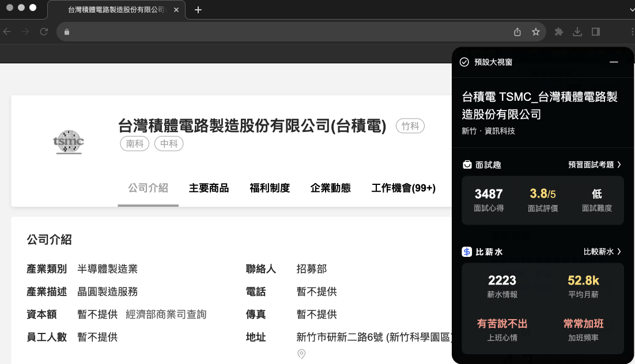Viewport: 635px width, 364px height.
Task: Open the 經濟部商業司查詢 link
Action: (166, 314)
